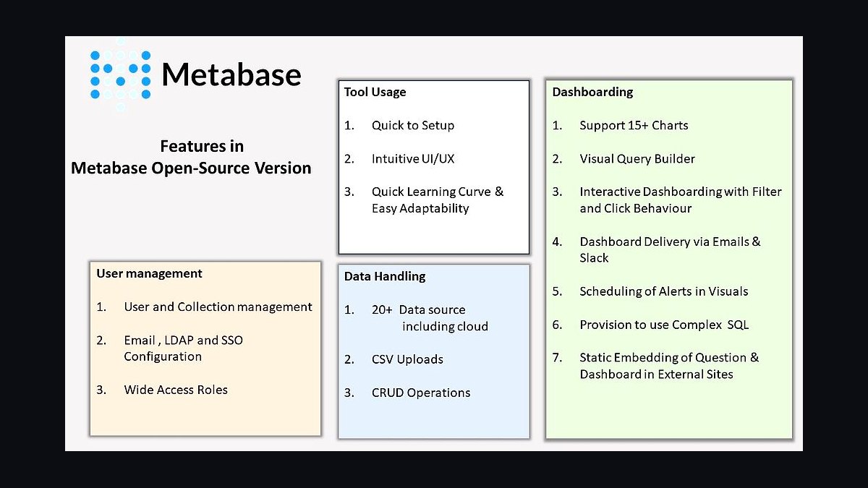This screenshot has width=868, height=488.
Task: Click the Metabase dotted logo icon
Action: tap(120, 74)
